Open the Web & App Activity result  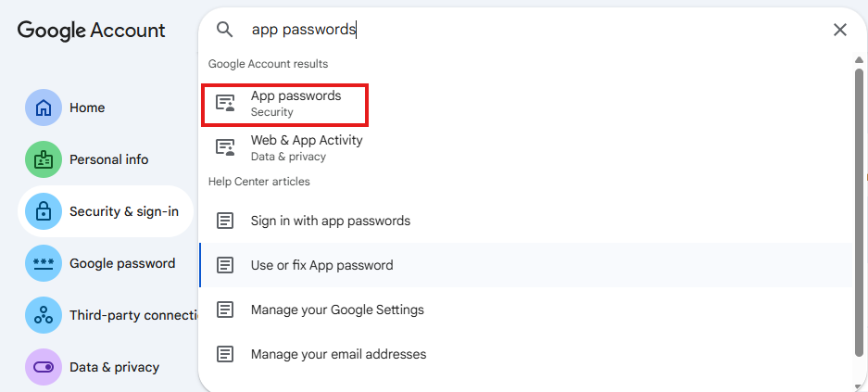306,148
